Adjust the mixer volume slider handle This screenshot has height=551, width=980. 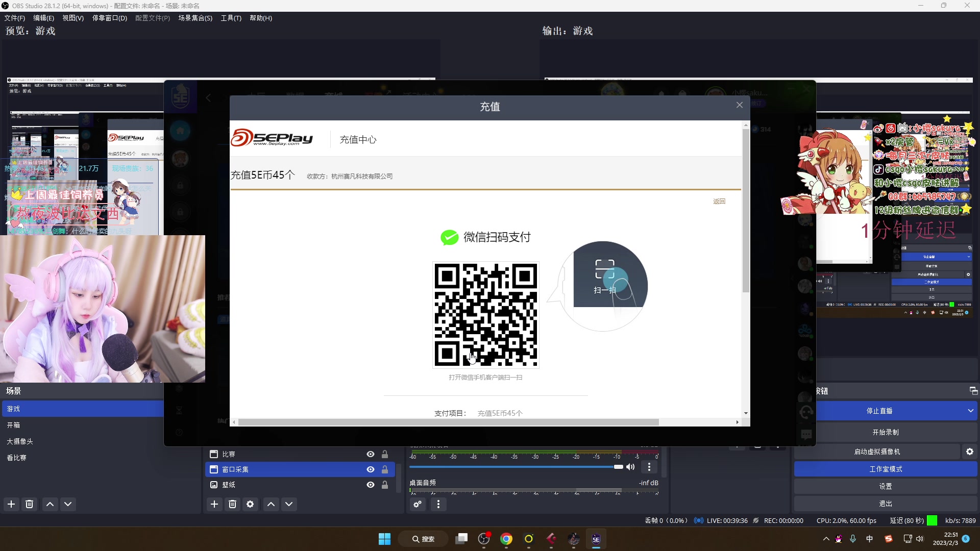[619, 467]
